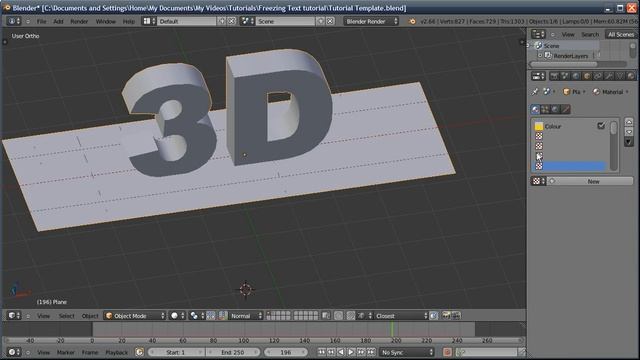Toggle the snap magnet button
Image resolution: width=640 pixels, height=360 pixels.
[x=351, y=316]
